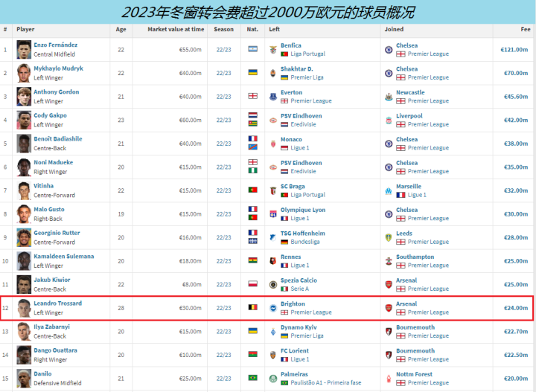Click the Southampton club crest icon
This screenshot has height=392, width=536.
(388, 261)
